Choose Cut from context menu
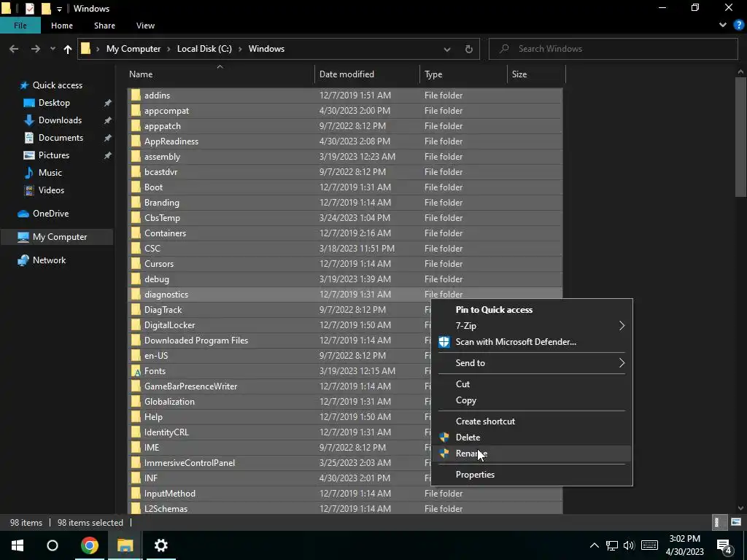The height and width of the screenshot is (560, 747). (532, 384)
